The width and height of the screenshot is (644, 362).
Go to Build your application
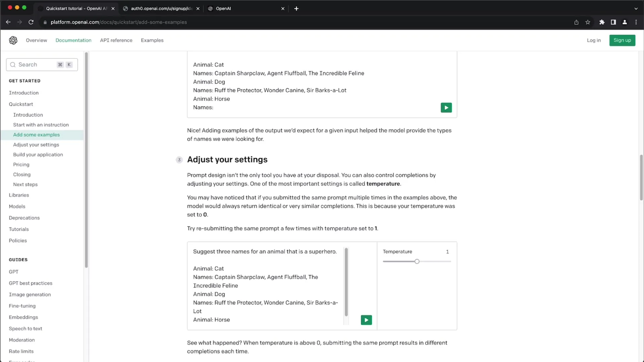(x=38, y=154)
